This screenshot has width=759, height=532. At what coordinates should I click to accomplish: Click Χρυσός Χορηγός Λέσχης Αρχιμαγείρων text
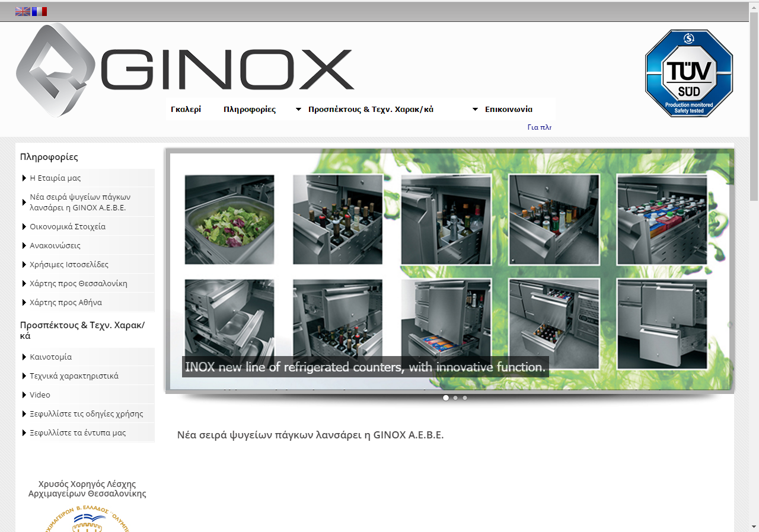point(87,489)
